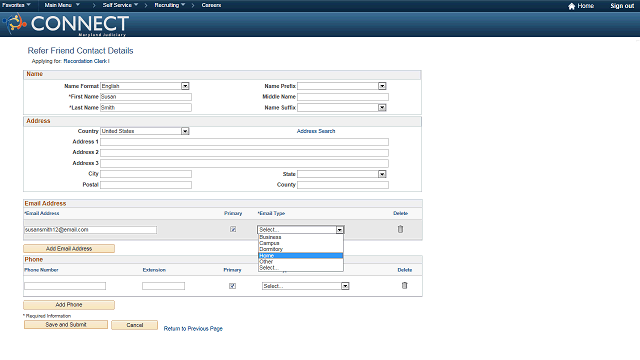Viewport: 640px width, 360px height.
Task: Click the Sign out link
Action: point(622,6)
